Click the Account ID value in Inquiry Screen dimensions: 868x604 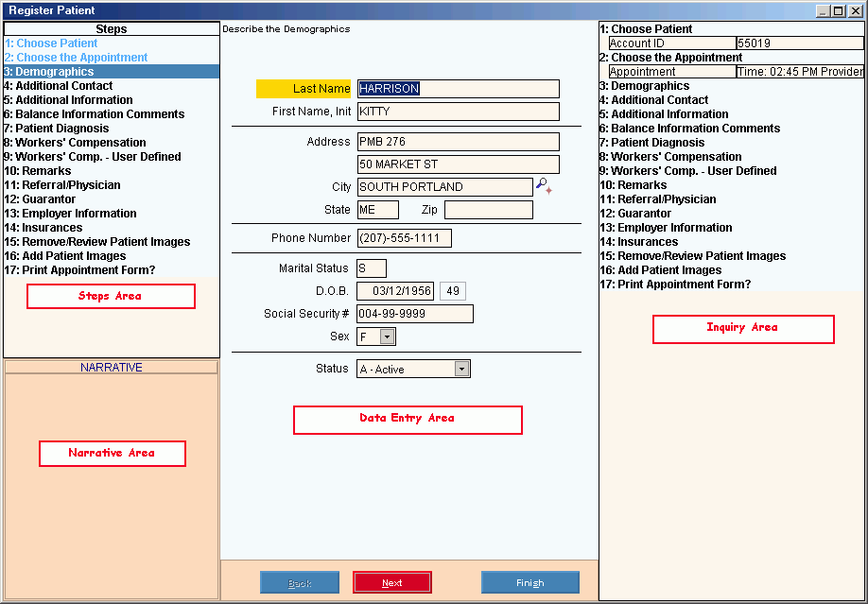798,43
